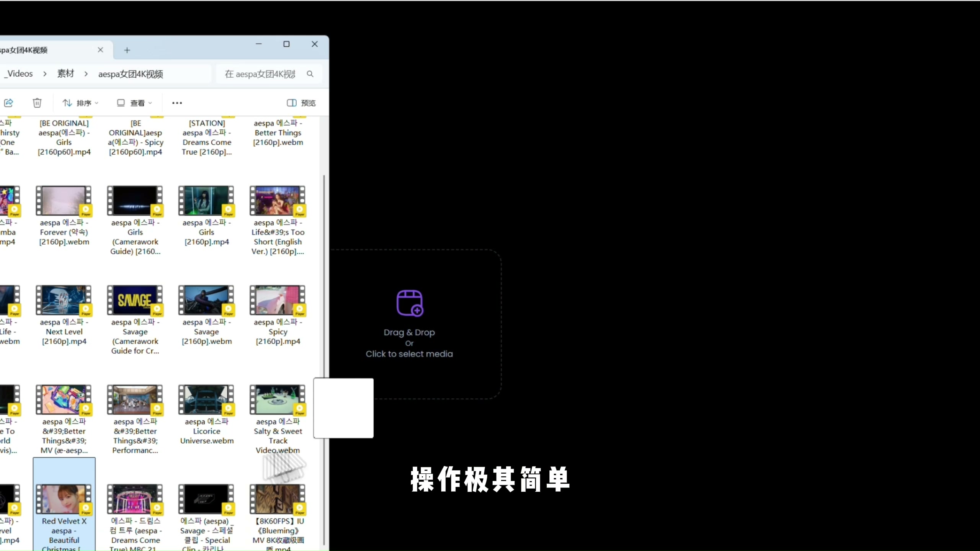Expand chevron after 素材 breadcrumb

click(x=86, y=74)
